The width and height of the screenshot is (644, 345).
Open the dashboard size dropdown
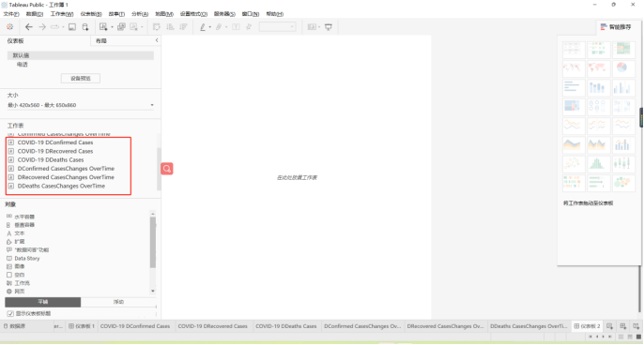click(x=81, y=105)
